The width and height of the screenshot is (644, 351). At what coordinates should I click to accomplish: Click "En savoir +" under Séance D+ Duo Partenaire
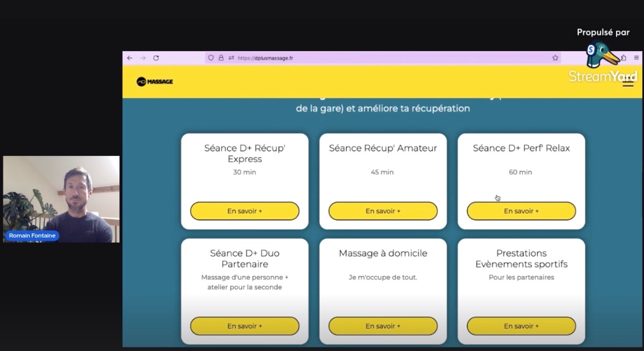[244, 326]
